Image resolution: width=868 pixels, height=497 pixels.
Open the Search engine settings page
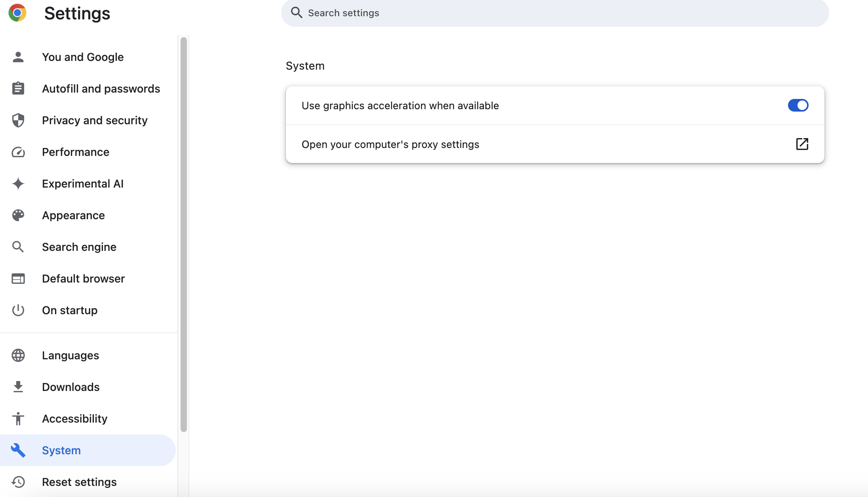pyautogui.click(x=79, y=247)
